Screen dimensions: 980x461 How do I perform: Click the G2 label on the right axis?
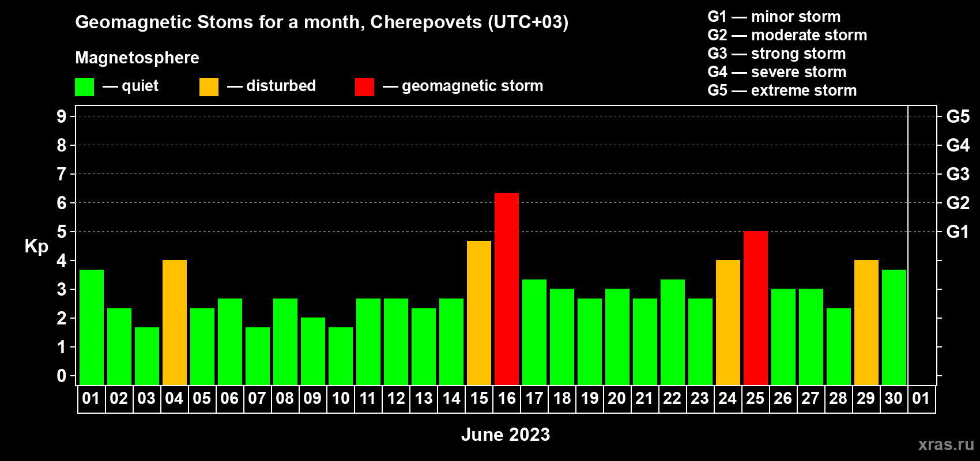coord(958,203)
